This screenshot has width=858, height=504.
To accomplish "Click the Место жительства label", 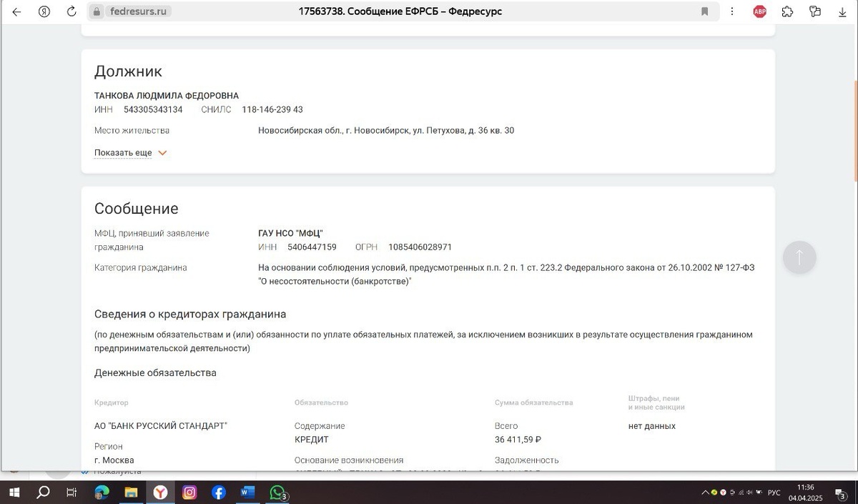I will point(132,131).
